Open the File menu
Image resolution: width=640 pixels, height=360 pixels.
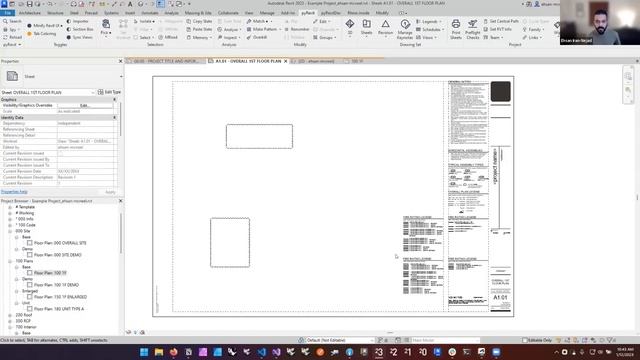pyautogui.click(x=8, y=13)
